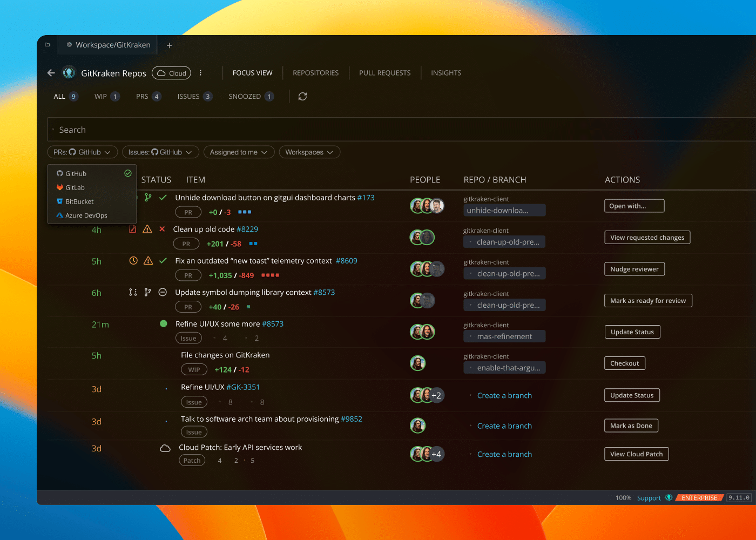Select GitHub in the PRs provider list
The image size is (756, 540).
tap(92, 173)
